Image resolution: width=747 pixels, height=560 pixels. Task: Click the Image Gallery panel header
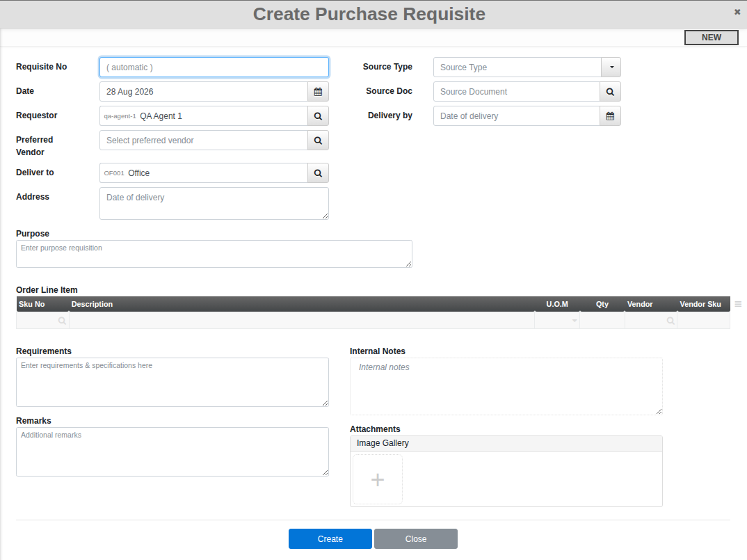(506, 444)
